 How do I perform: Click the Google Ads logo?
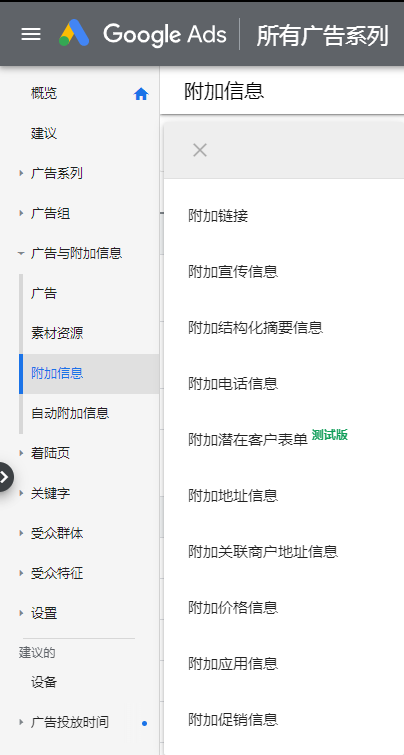[x=143, y=34]
